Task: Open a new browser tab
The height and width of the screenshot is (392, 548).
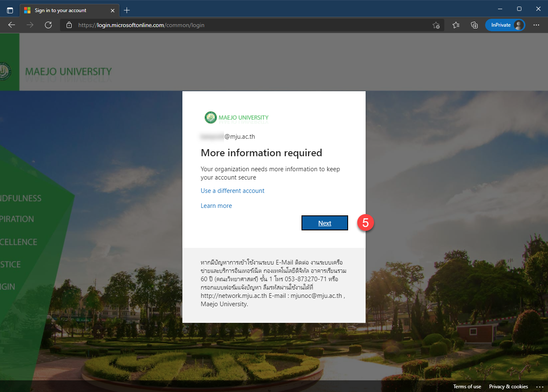Action: click(127, 10)
